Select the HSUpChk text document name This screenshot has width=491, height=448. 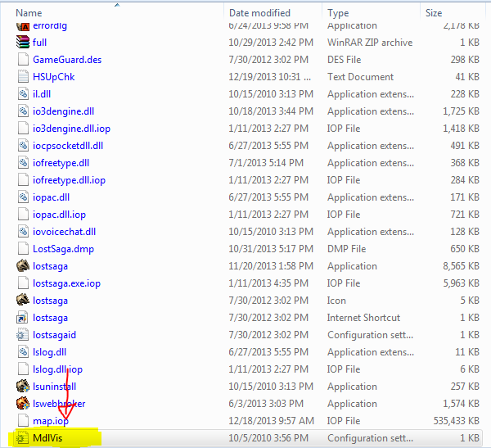click(53, 77)
